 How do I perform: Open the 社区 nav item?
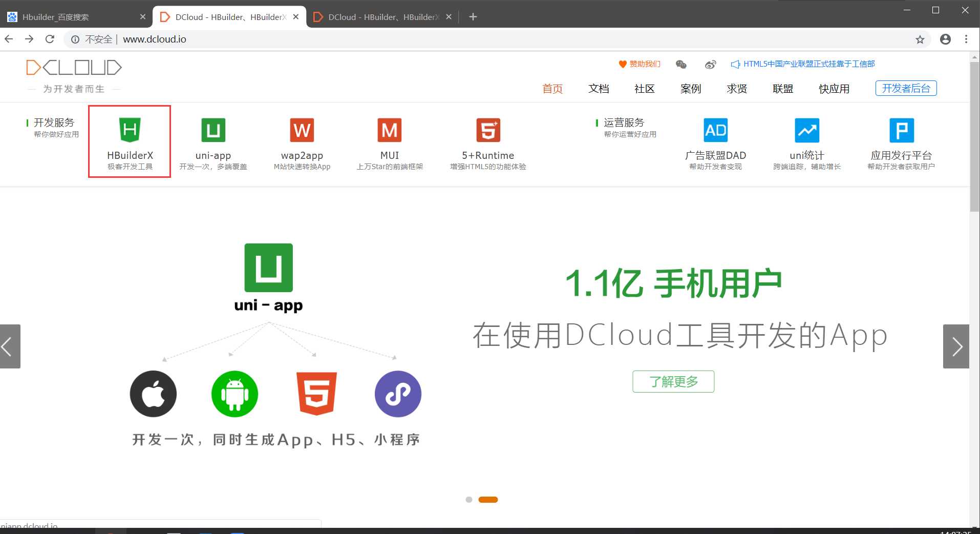click(x=645, y=89)
